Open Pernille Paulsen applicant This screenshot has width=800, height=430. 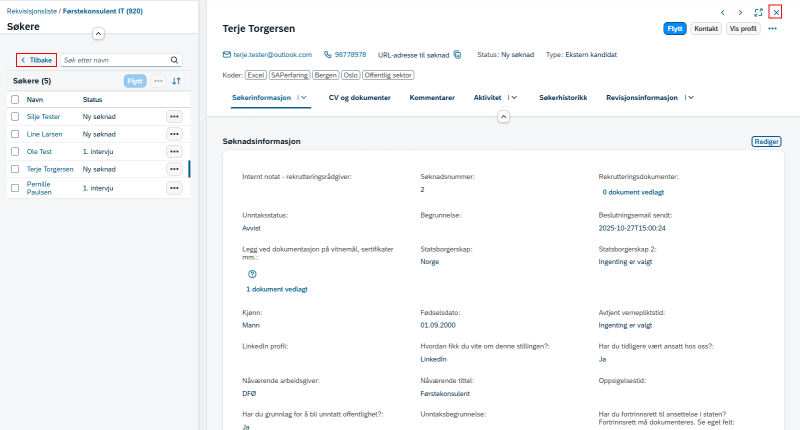(x=39, y=188)
